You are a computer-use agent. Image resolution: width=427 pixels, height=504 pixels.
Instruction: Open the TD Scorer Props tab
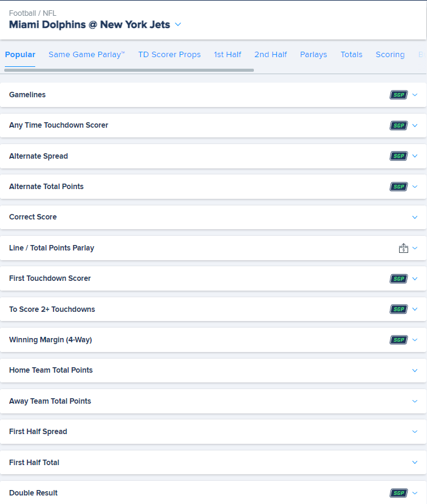(169, 55)
